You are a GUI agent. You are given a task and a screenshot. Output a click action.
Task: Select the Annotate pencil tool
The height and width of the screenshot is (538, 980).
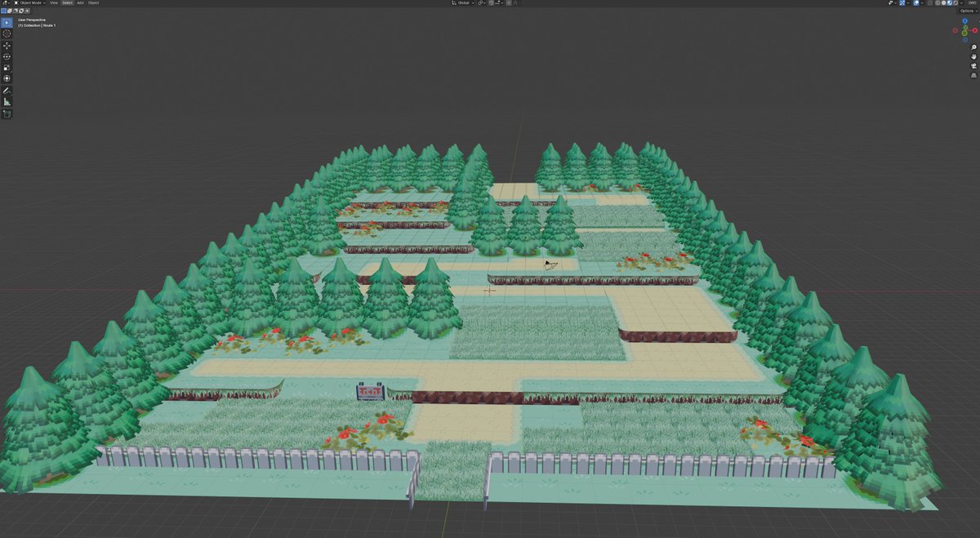pyautogui.click(x=7, y=91)
